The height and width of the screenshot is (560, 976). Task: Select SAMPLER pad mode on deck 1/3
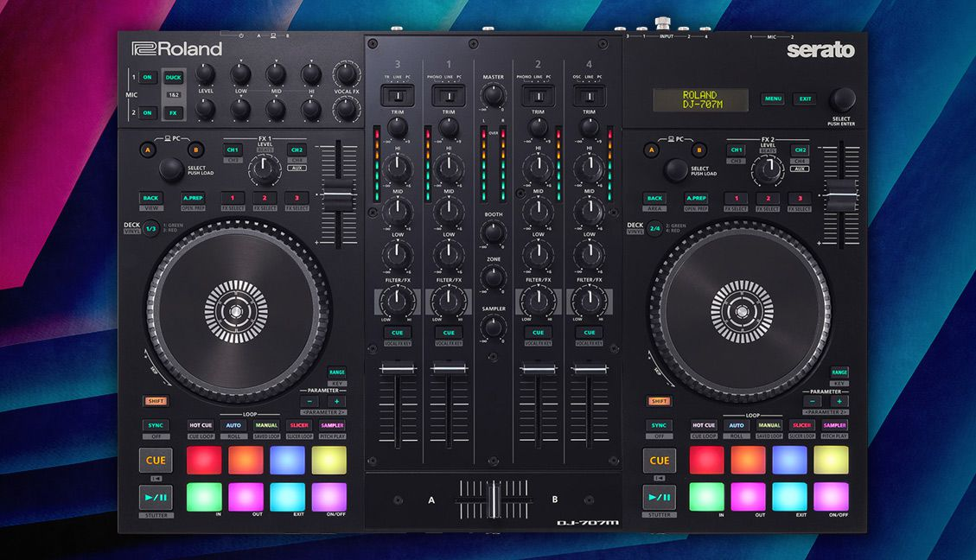[332, 425]
